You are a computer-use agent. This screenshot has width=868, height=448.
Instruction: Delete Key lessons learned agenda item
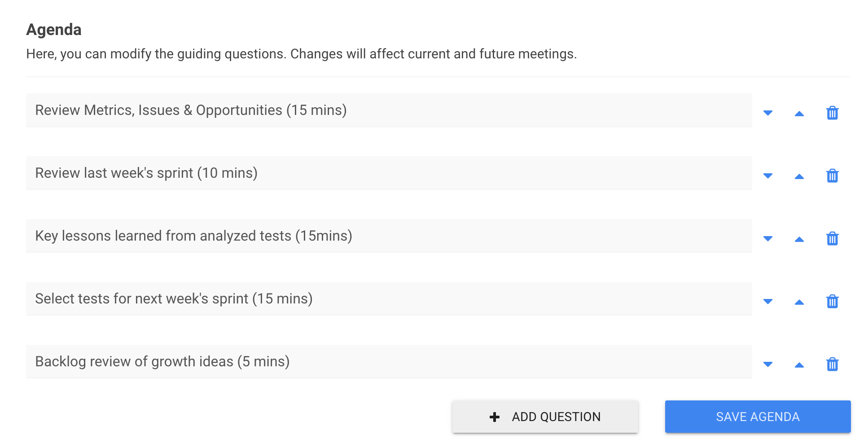(x=832, y=238)
